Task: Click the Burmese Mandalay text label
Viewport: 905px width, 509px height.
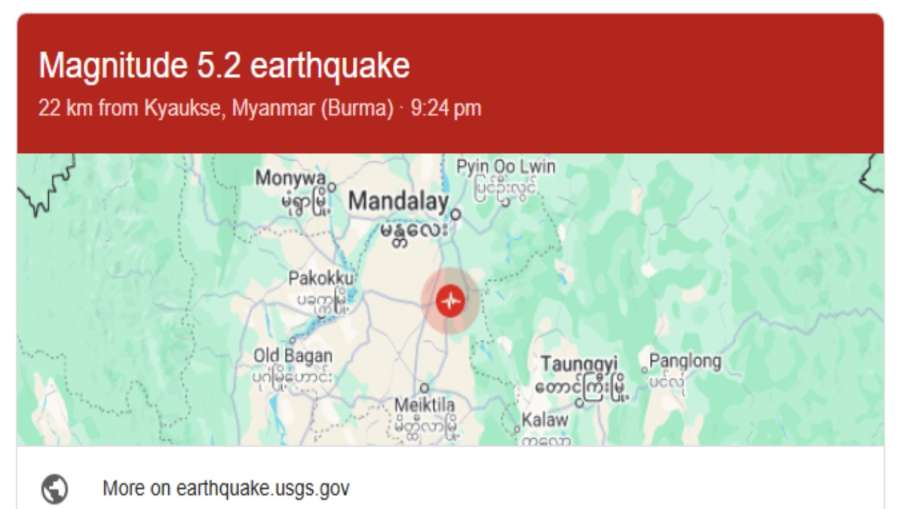Action: point(414,233)
